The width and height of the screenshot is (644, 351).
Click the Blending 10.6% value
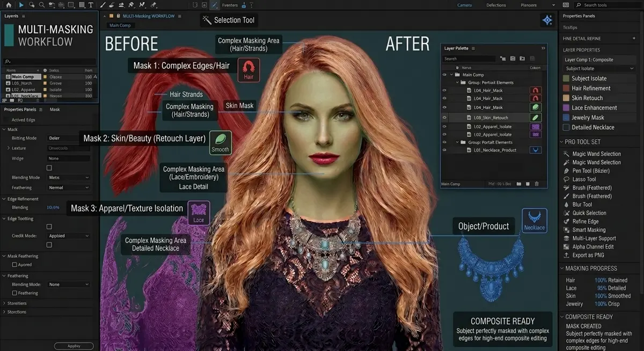[x=53, y=207]
